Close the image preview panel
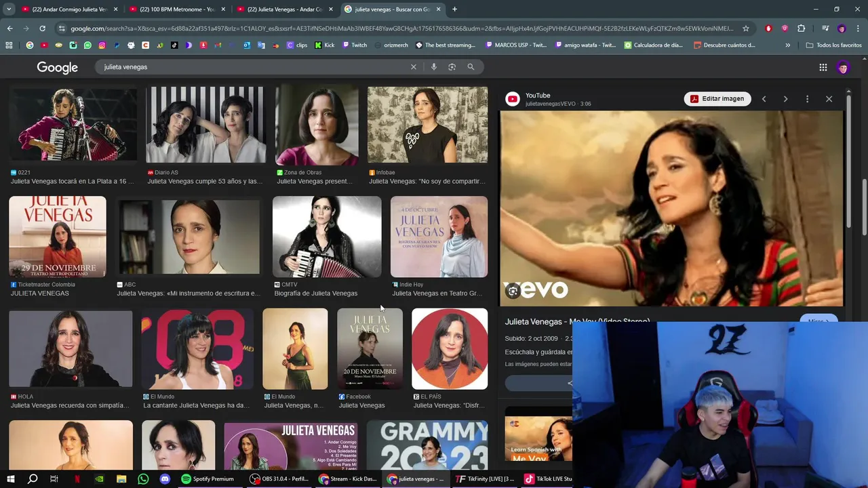 [829, 99]
